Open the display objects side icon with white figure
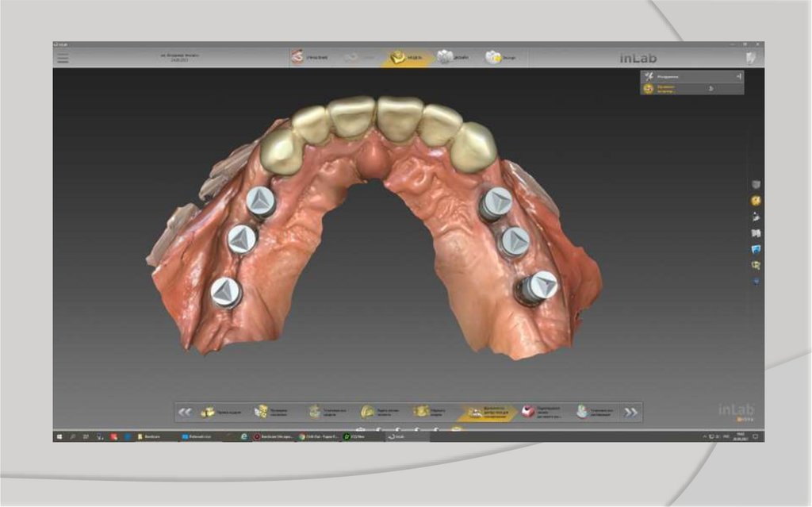The width and height of the screenshot is (812, 507). coord(756,217)
